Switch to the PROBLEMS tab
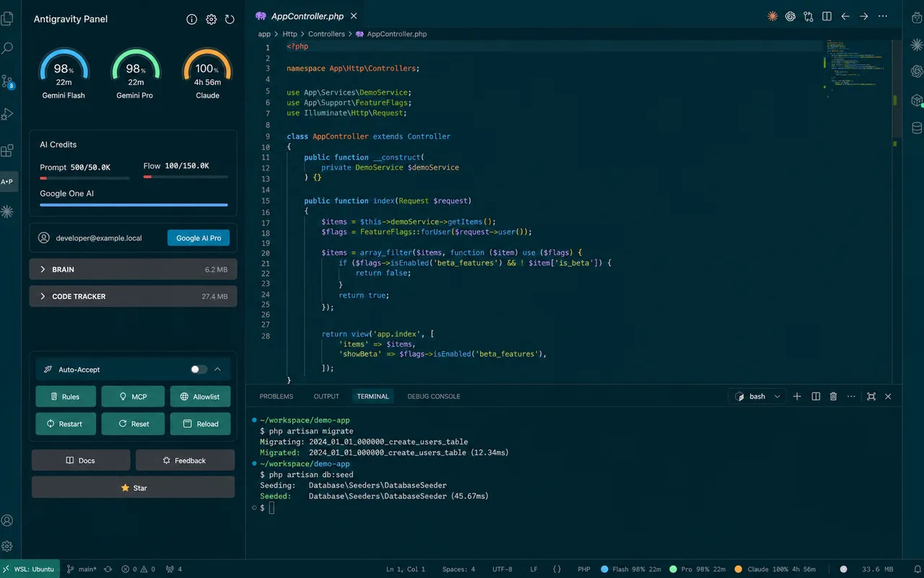 coord(276,396)
